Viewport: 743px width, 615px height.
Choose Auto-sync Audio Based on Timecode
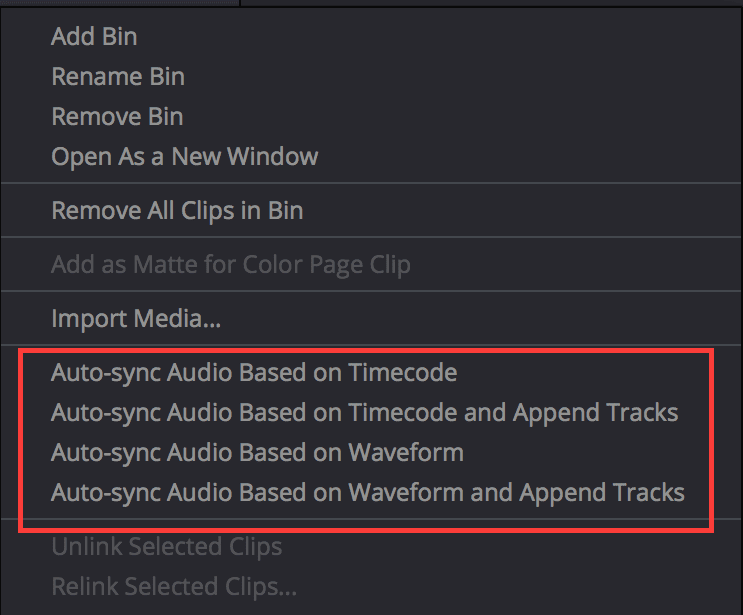pyautogui.click(x=254, y=373)
